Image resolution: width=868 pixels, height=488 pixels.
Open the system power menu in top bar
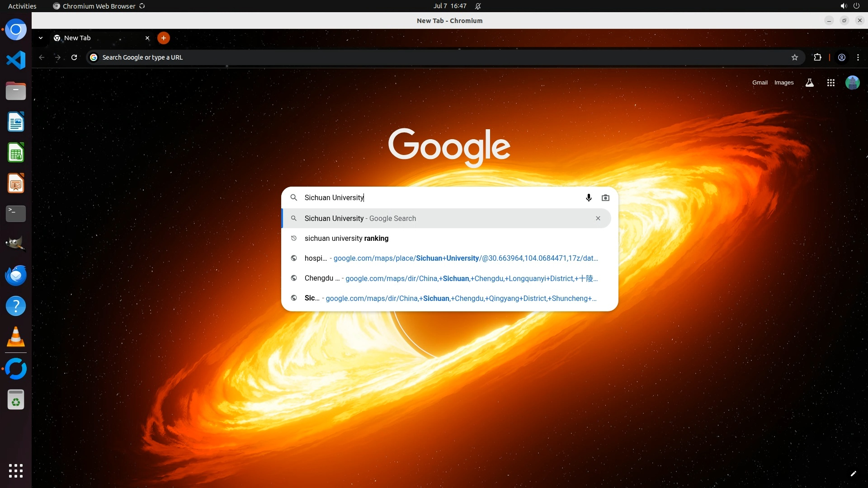click(856, 6)
